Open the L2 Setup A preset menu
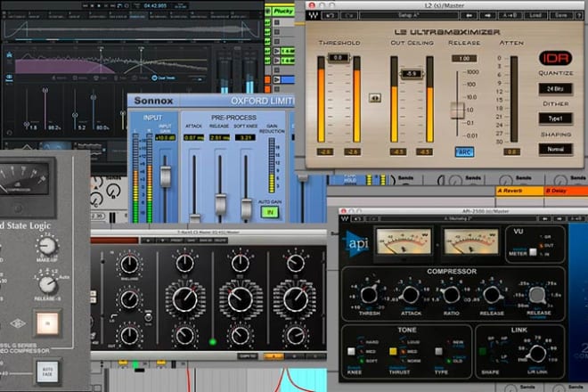 409,15
